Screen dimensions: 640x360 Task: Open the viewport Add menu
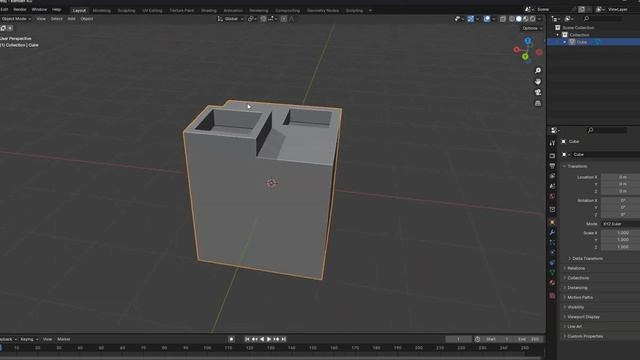pyautogui.click(x=71, y=19)
